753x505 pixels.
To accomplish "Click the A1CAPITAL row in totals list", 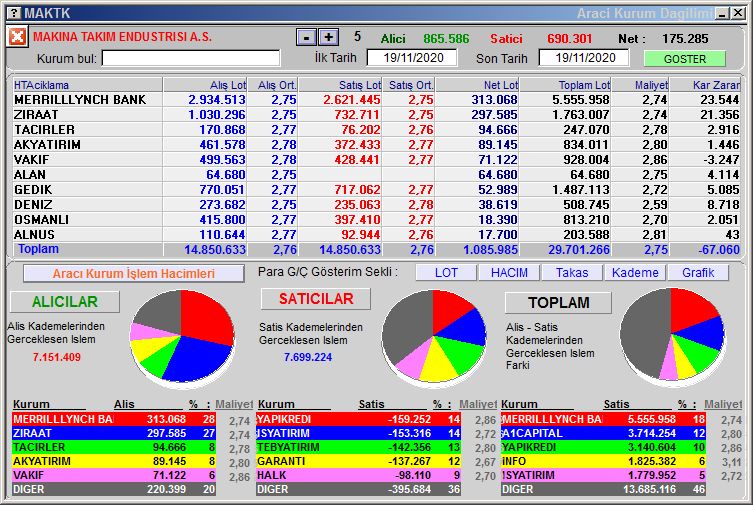I will click(603, 433).
